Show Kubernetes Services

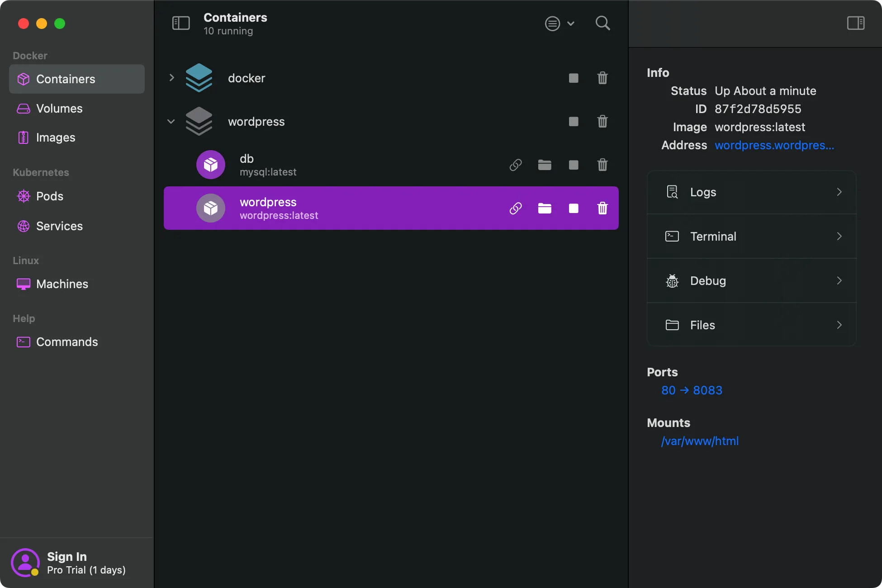point(77,226)
